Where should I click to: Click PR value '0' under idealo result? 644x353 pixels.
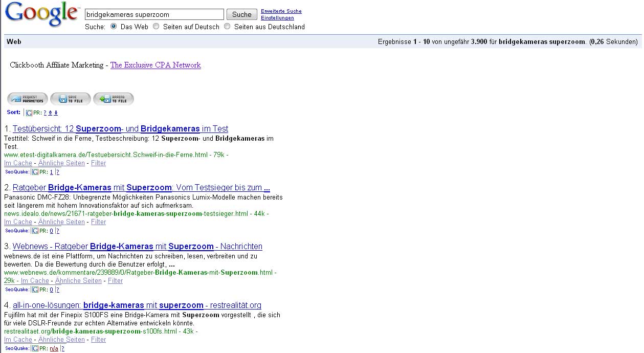pos(52,231)
